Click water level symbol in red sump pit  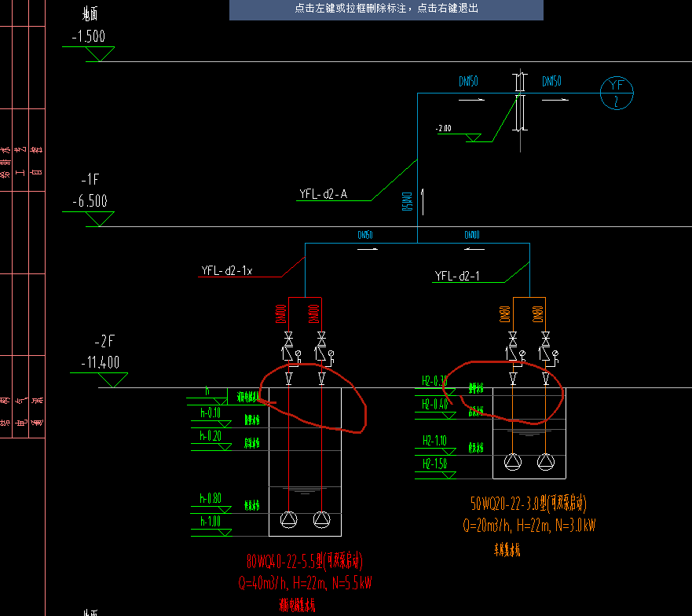[x=305, y=490]
